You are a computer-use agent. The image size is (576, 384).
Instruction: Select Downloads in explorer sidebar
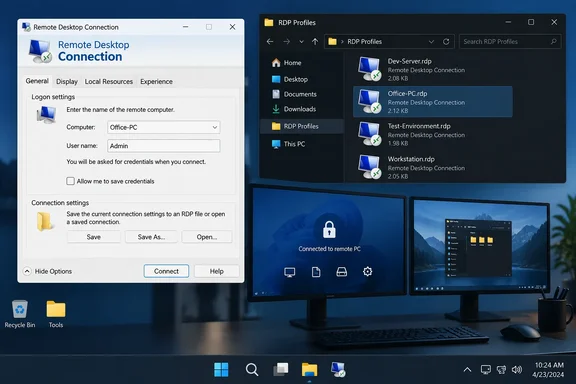click(302, 109)
